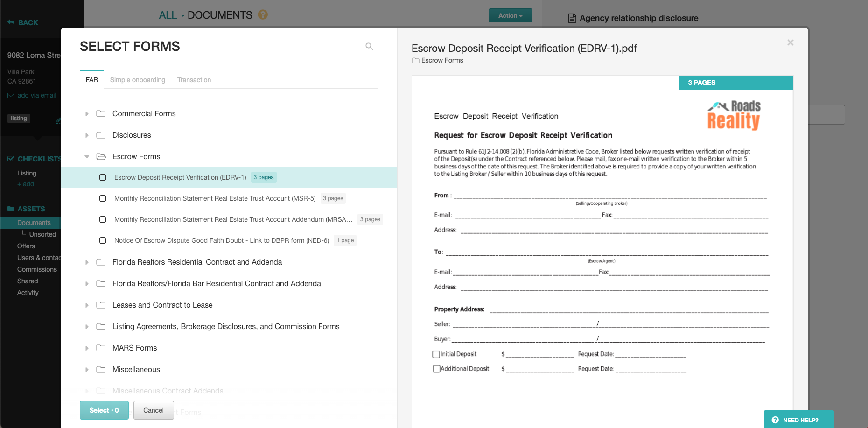The image size is (868, 428).
Task: Click the document icon next to Agency relationship disclosure
Action: click(x=571, y=18)
